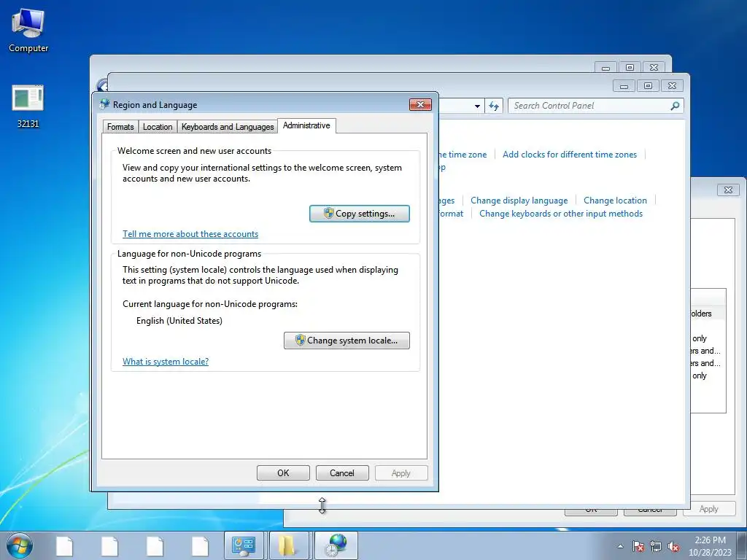Switch to the Formats tab
747x560 pixels.
coord(120,127)
